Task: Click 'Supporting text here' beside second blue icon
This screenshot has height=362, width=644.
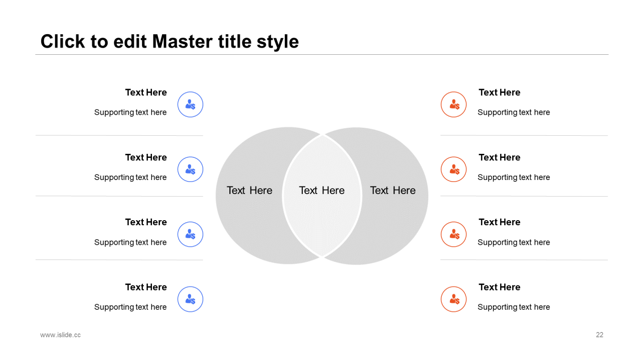Action: [130, 177]
